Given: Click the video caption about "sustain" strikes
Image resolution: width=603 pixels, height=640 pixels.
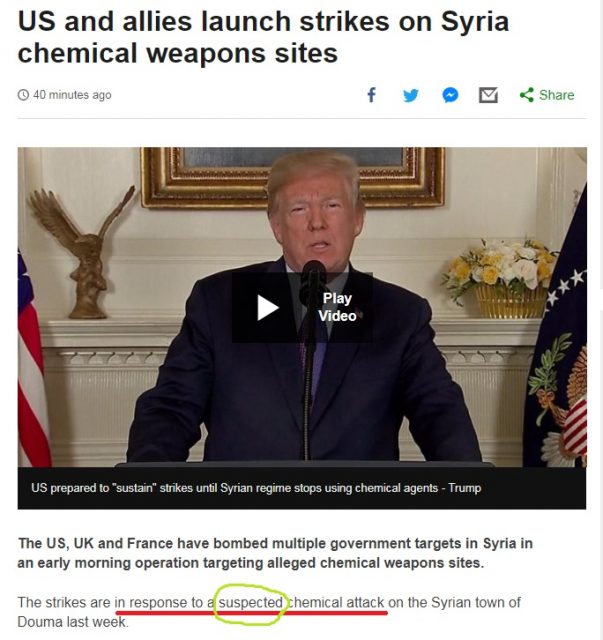Looking at the screenshot, I should point(256,488).
